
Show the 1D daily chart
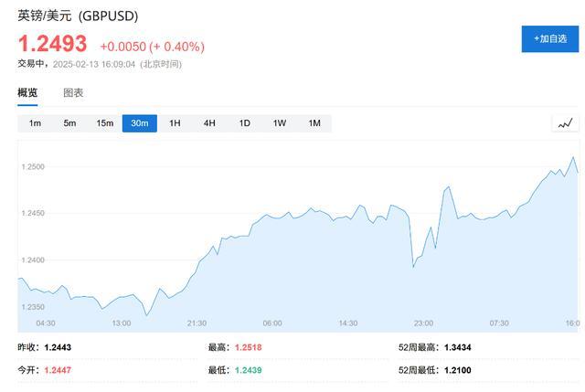[x=244, y=123]
